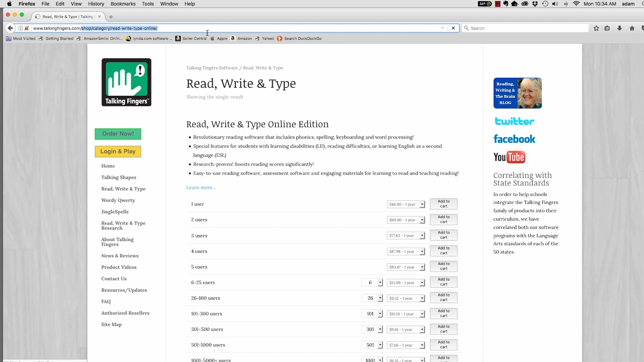Open a new tab with plus button
The height and width of the screenshot is (362, 644).
click(x=111, y=17)
